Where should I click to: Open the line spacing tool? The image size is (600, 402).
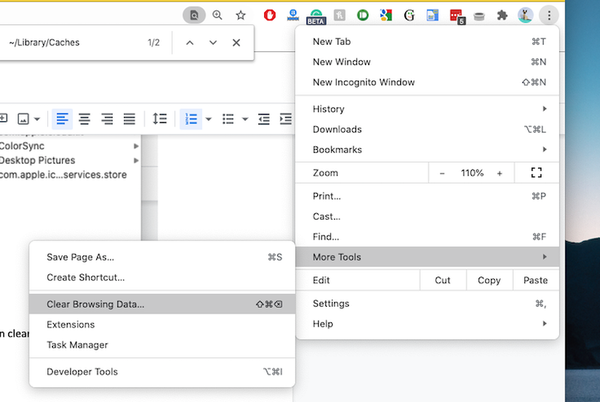[x=160, y=119]
